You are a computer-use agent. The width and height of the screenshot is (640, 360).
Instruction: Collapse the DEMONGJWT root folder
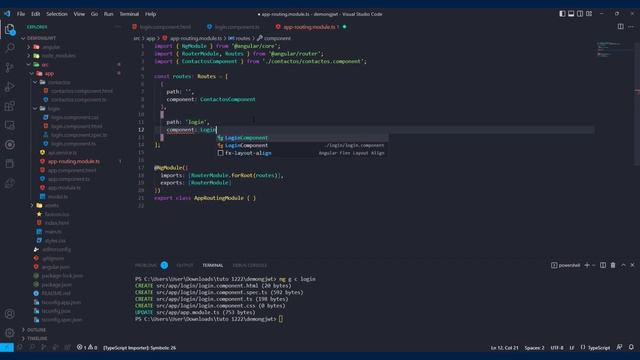click(41, 38)
